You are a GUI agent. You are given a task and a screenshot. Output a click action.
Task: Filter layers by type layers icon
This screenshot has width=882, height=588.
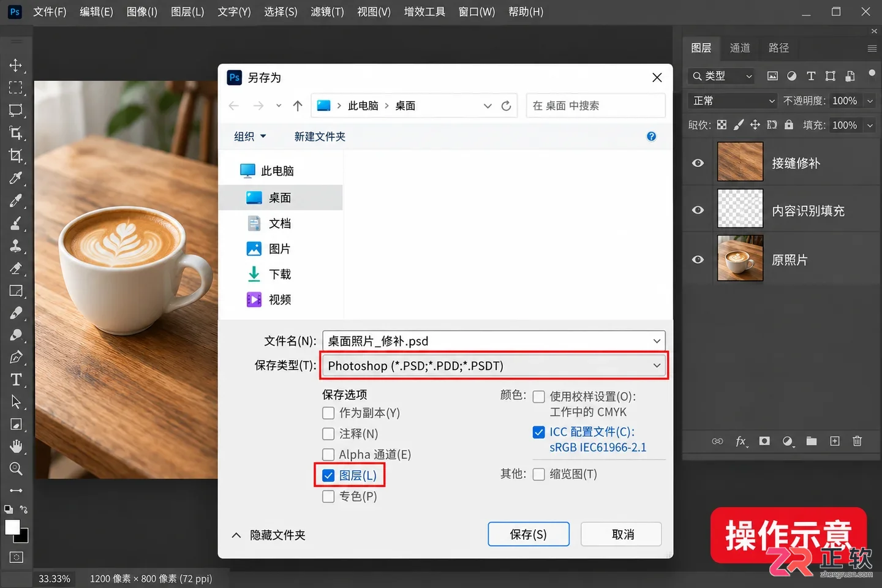[811, 76]
